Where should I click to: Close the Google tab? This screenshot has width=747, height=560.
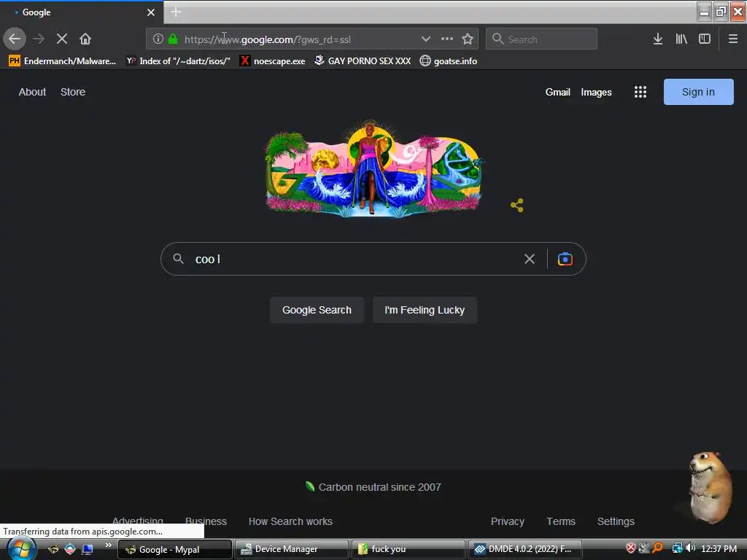(151, 12)
